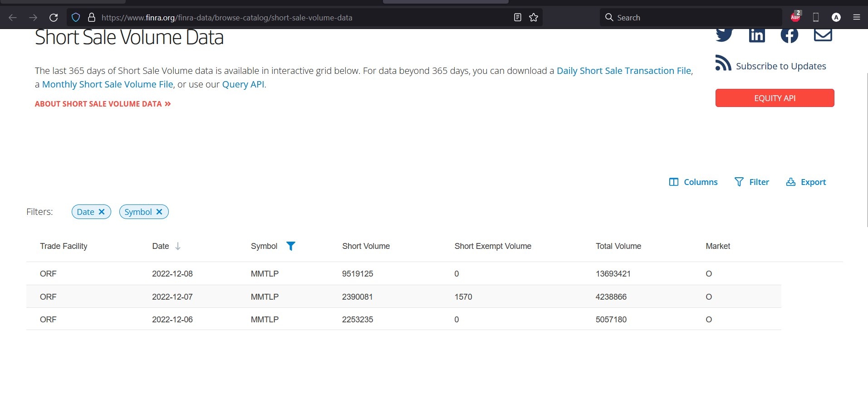The image size is (868, 418).
Task: Export the table data
Action: pyautogui.click(x=806, y=182)
